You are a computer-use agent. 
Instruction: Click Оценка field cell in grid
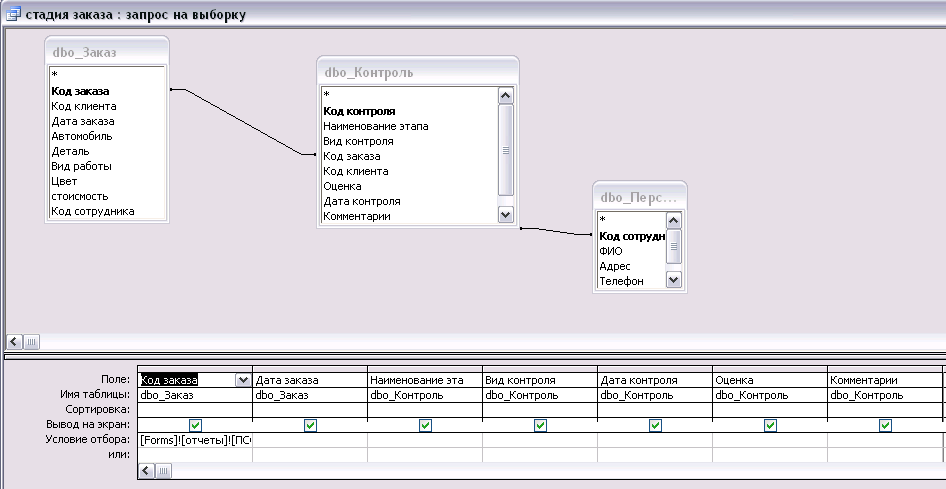pos(770,380)
